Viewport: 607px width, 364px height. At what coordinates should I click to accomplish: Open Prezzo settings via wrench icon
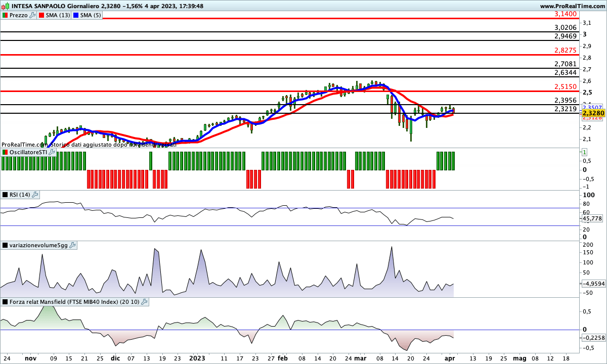(x=32, y=15)
